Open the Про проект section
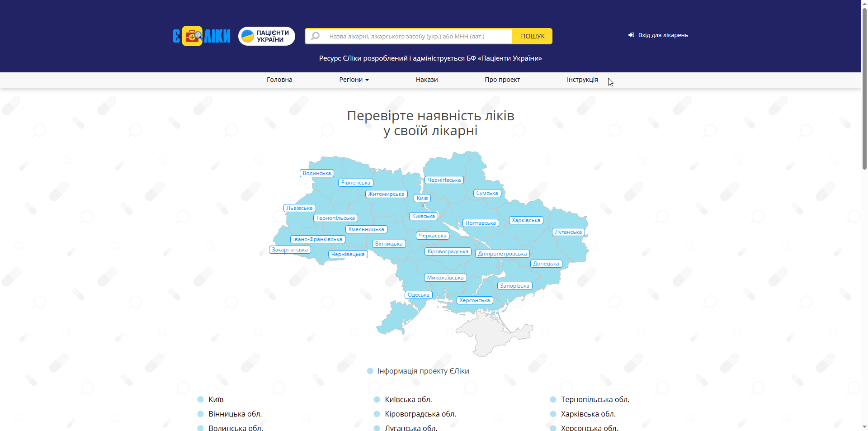The height and width of the screenshot is (431, 868). click(502, 80)
